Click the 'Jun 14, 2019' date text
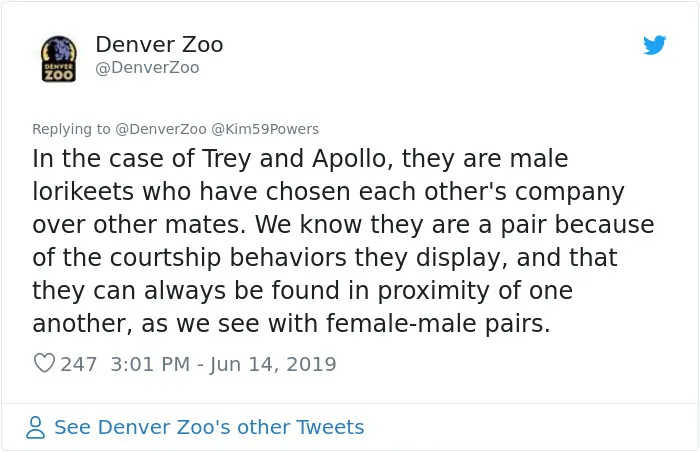The image size is (700, 452). 273,364
